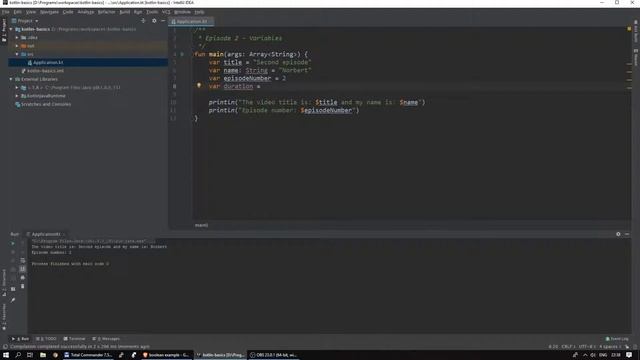This screenshot has width=640, height=360.
Task: Expand the .idea folder
Action: click(x=17, y=38)
